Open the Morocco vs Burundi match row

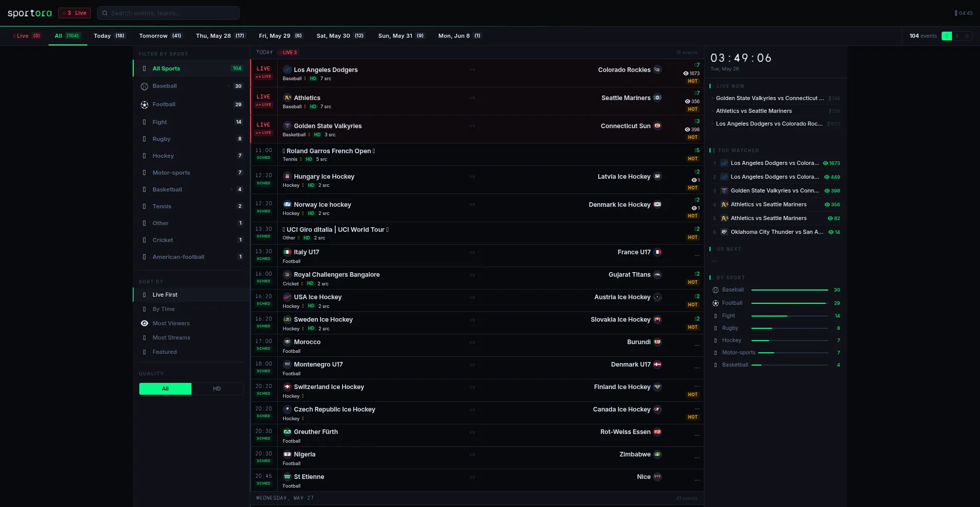(x=477, y=346)
